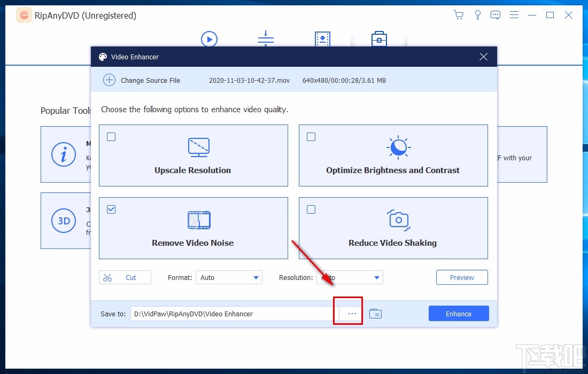The height and width of the screenshot is (374, 588).
Task: Click the Video Enhancer palette icon
Action: point(103,57)
